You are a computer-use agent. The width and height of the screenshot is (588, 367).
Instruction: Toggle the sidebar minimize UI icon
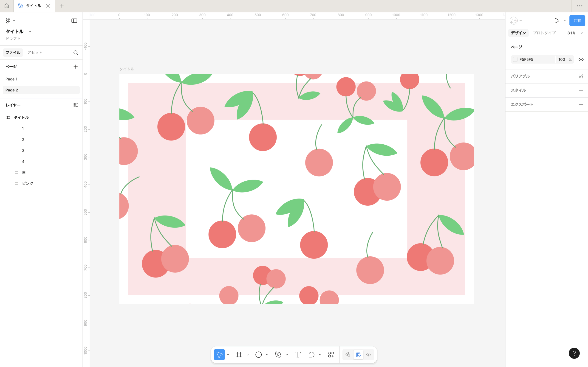[x=74, y=21]
